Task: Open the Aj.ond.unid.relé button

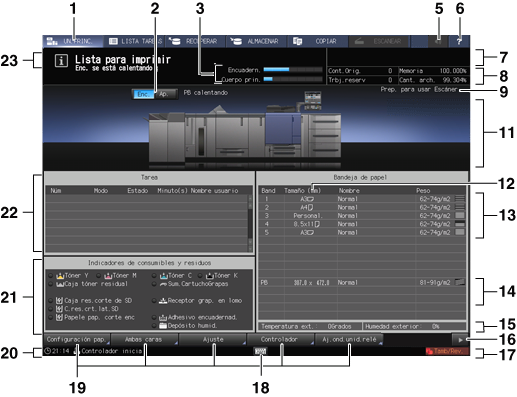Action: tap(349, 340)
